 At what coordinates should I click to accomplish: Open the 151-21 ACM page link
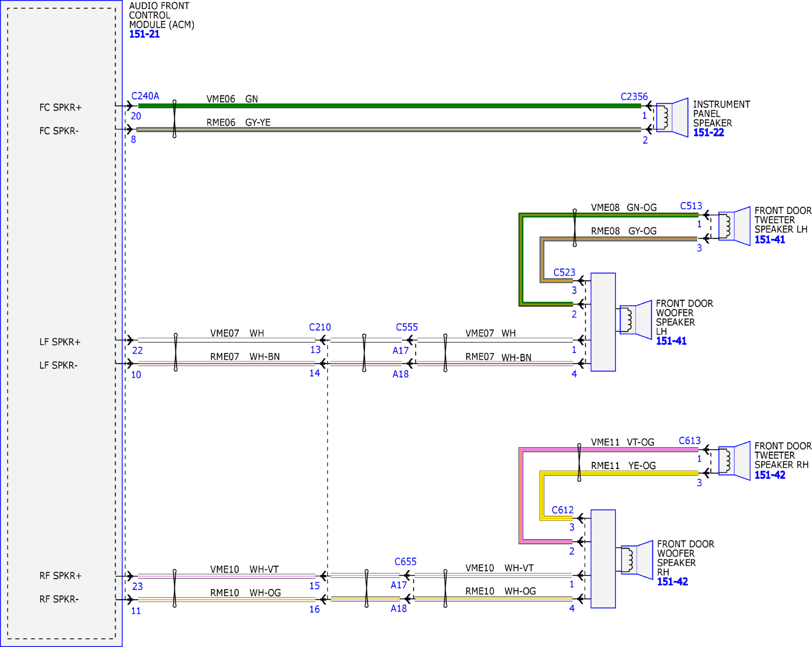click(x=144, y=34)
